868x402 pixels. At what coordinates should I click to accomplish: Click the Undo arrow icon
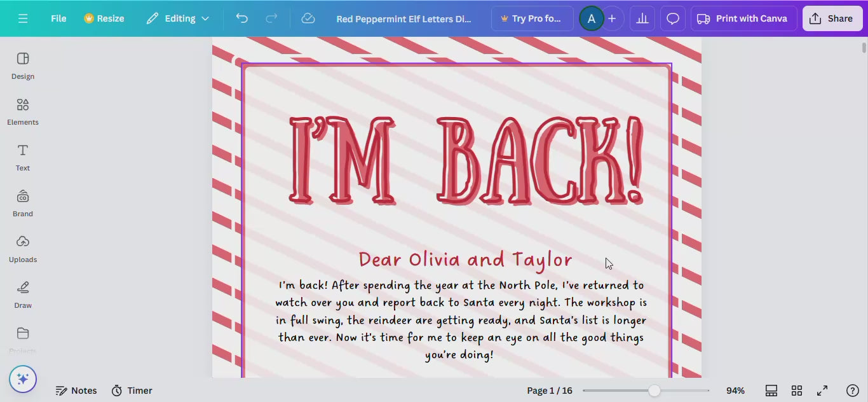point(241,18)
